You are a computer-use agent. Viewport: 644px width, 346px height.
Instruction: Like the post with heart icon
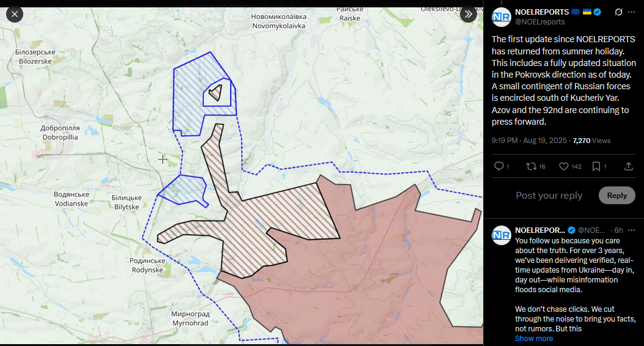pos(564,166)
